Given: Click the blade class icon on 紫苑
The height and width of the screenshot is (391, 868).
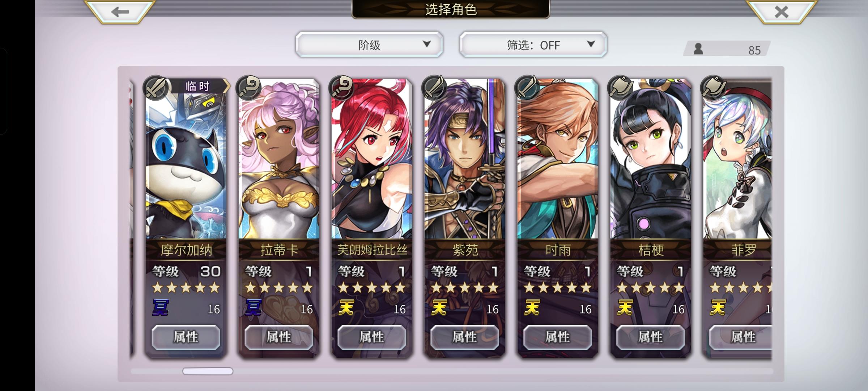Looking at the screenshot, I should 434,88.
